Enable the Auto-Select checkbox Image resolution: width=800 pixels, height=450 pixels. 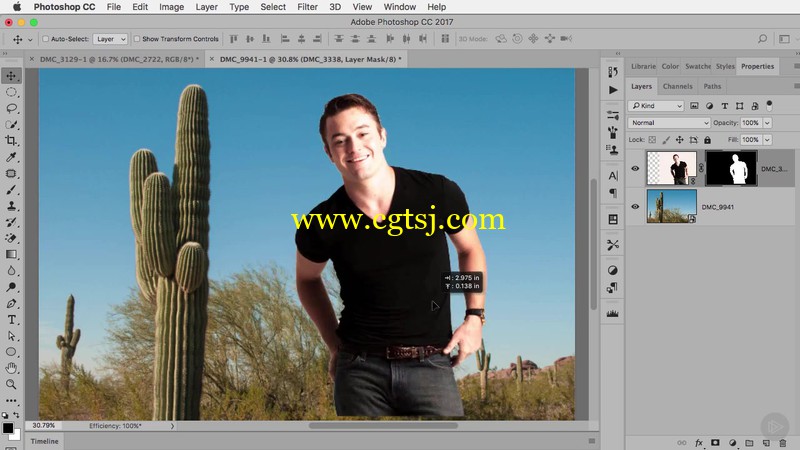pos(45,39)
